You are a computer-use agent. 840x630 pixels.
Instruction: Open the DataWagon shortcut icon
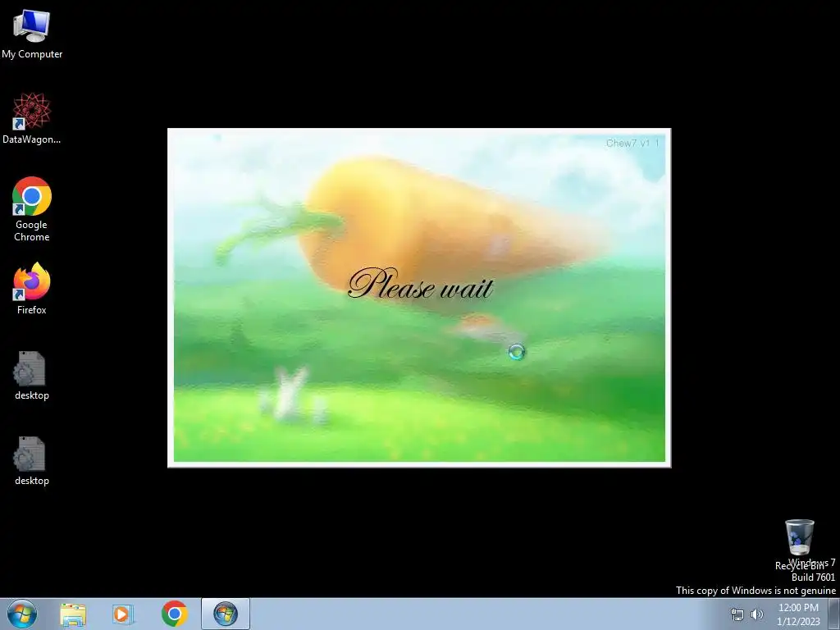tap(32, 118)
